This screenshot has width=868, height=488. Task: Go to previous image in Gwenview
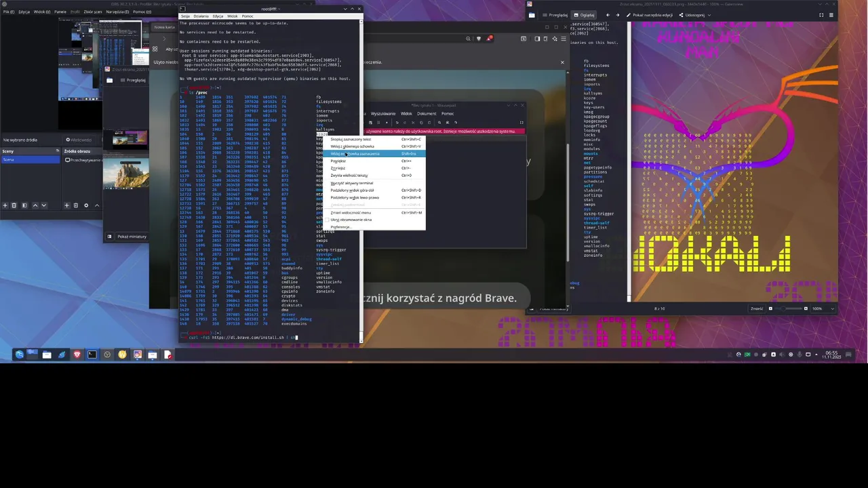tap(608, 15)
